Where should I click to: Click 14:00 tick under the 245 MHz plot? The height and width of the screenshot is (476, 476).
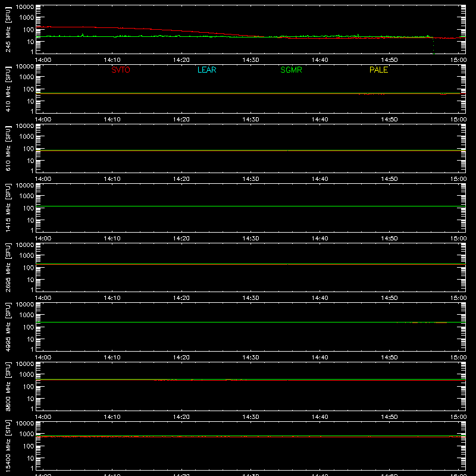click(43, 60)
